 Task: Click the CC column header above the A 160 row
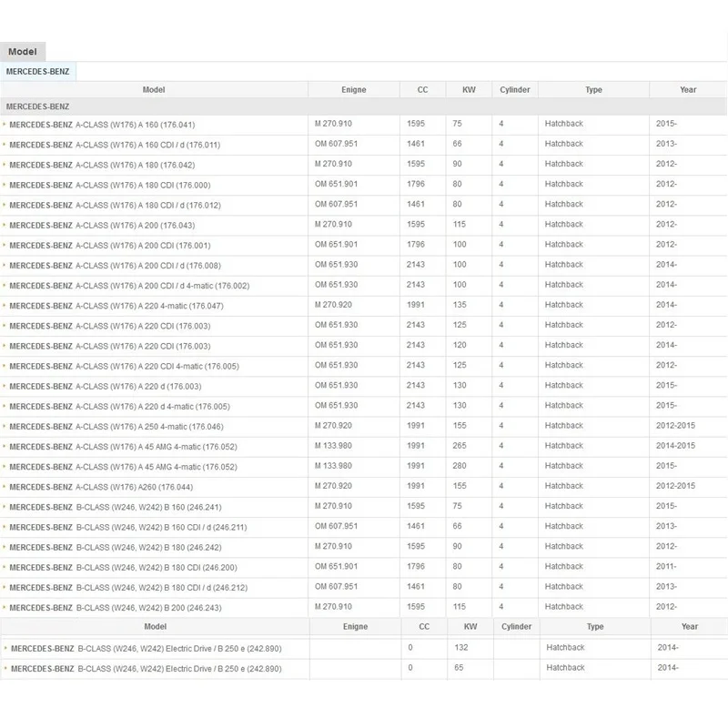[422, 89]
